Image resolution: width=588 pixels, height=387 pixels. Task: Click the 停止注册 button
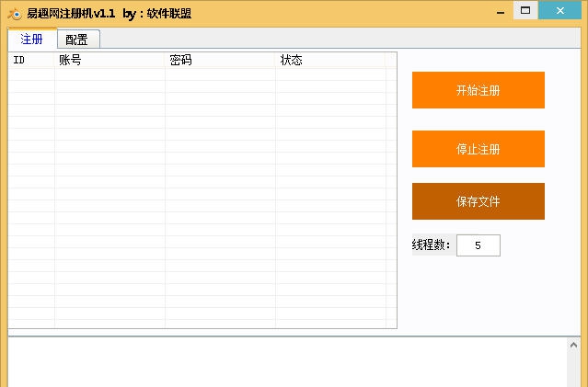[x=478, y=149]
